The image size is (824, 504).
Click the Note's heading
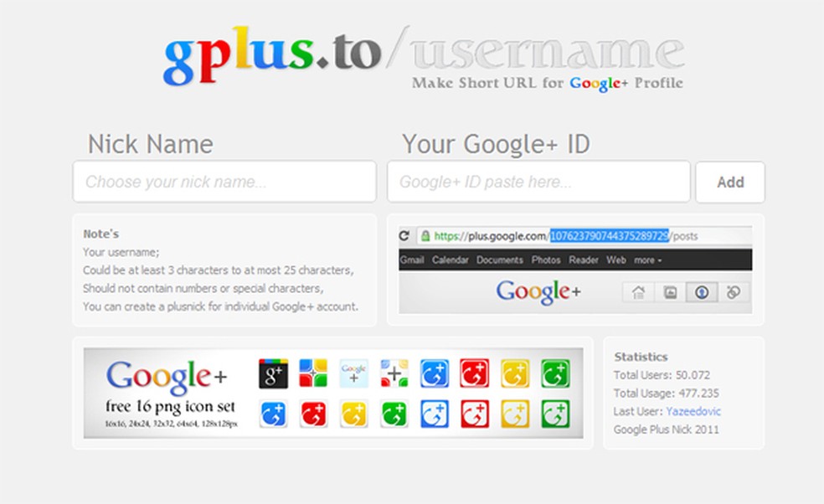click(x=100, y=234)
